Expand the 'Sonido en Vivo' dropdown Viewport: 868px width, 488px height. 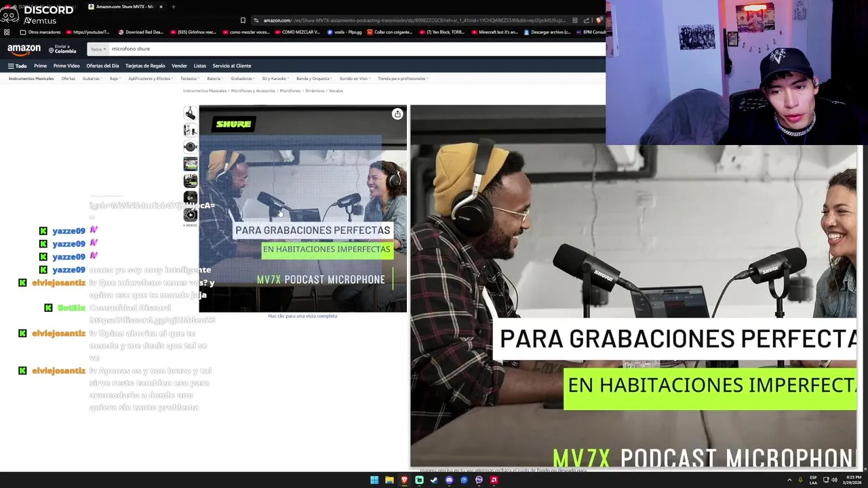point(355,79)
